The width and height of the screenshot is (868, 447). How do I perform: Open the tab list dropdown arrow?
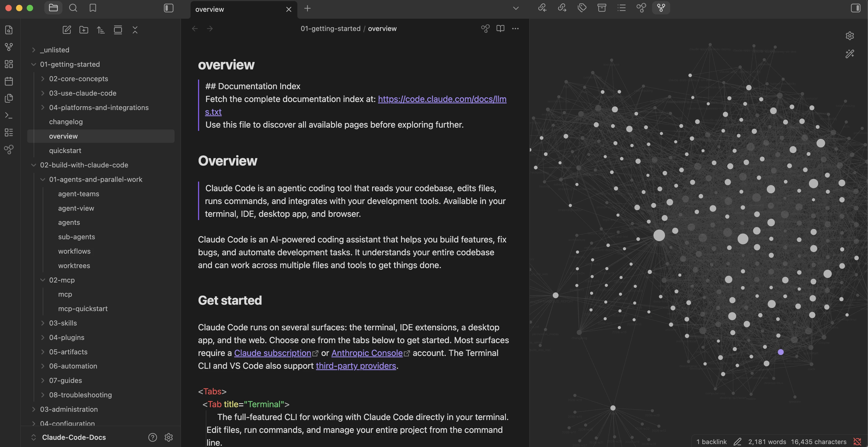pos(516,8)
